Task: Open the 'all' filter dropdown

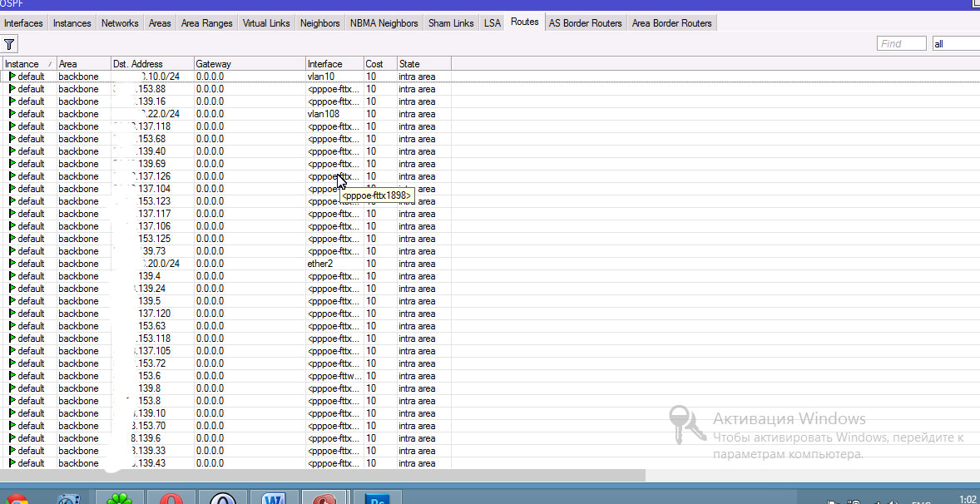Action: [956, 44]
